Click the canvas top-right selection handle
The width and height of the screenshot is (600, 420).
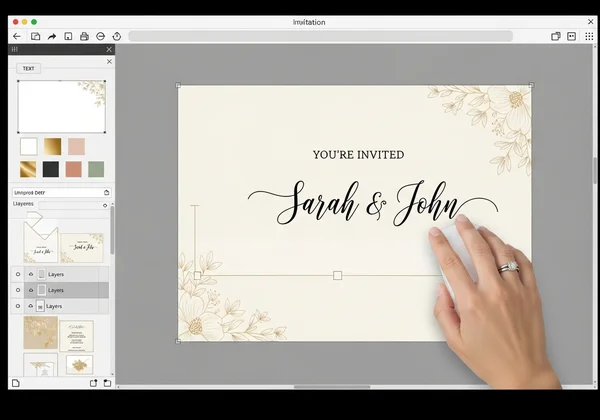click(532, 85)
